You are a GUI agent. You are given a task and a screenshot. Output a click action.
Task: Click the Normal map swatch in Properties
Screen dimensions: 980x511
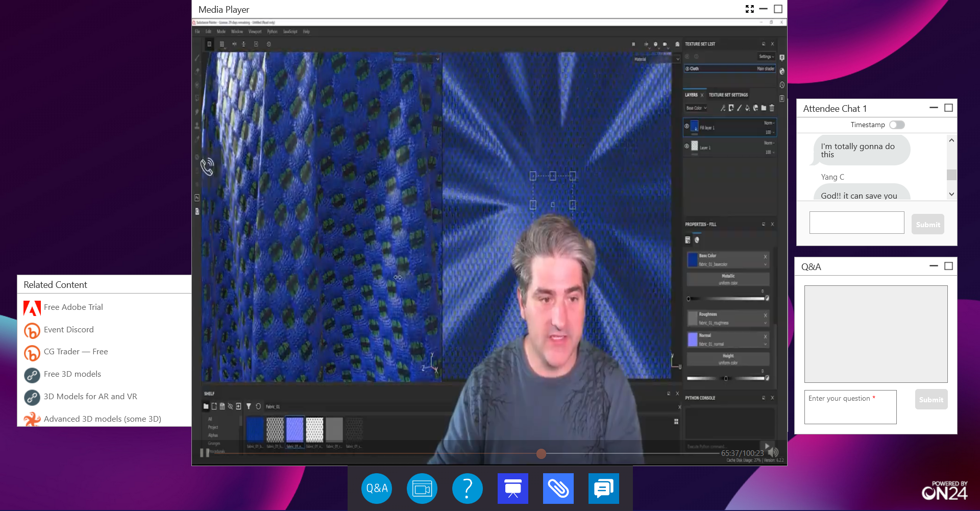pos(693,339)
